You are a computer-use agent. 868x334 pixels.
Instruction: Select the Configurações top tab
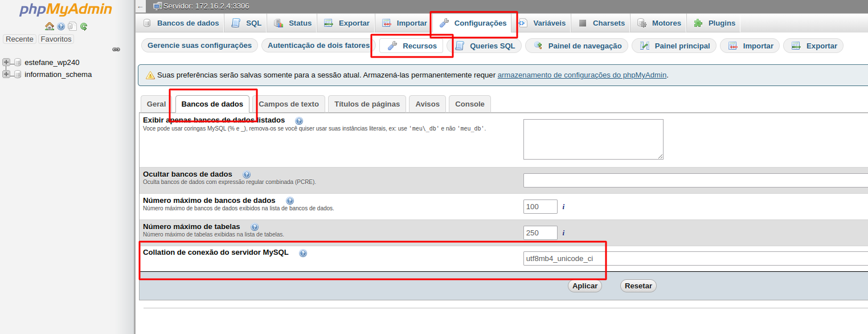point(473,23)
